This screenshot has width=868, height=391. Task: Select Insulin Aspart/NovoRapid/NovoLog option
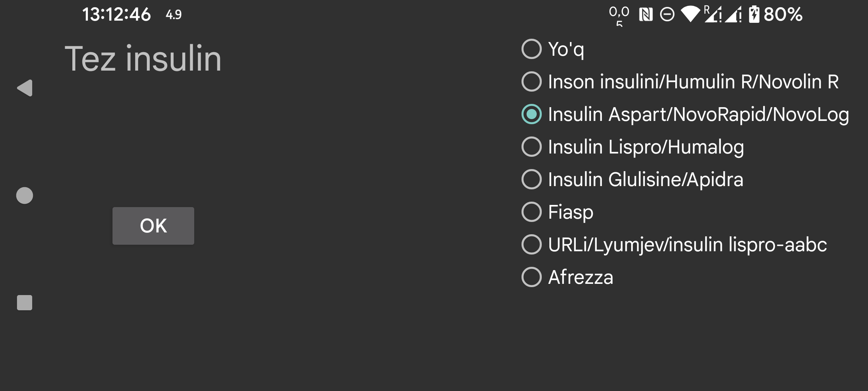pos(532,114)
